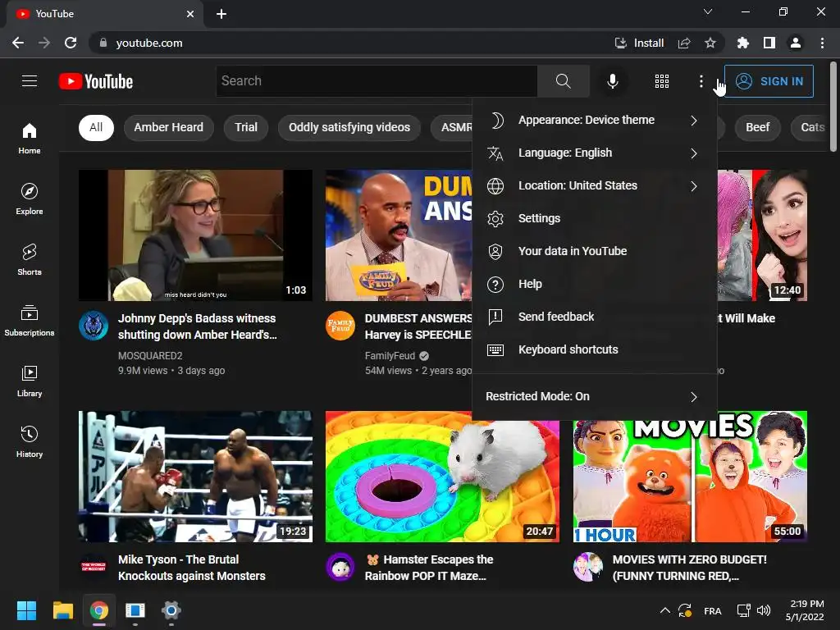Click the taskbar volume icon
The width and height of the screenshot is (840, 630).
[764, 610]
